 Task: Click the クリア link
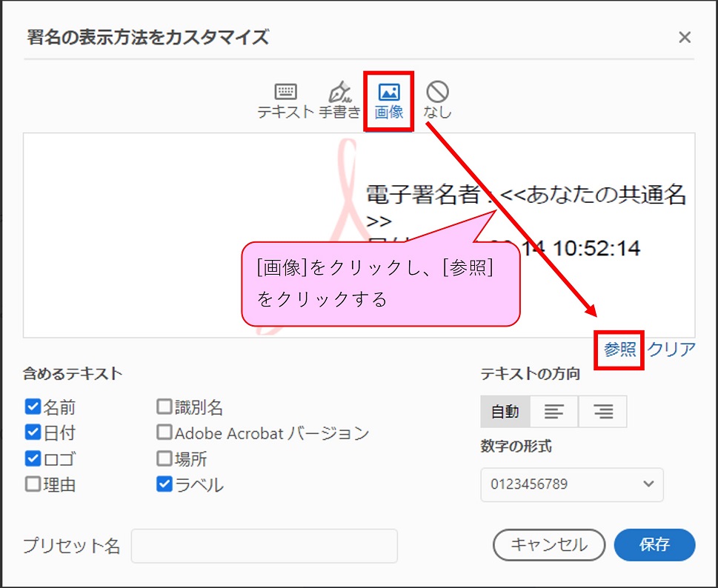(671, 350)
